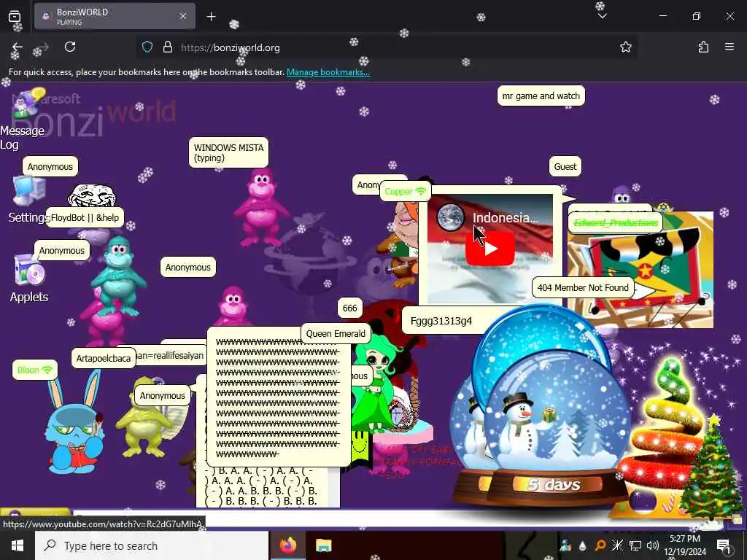The height and width of the screenshot is (560, 747).
Task: Open the notification center icon
Action: pyautogui.click(x=724, y=545)
